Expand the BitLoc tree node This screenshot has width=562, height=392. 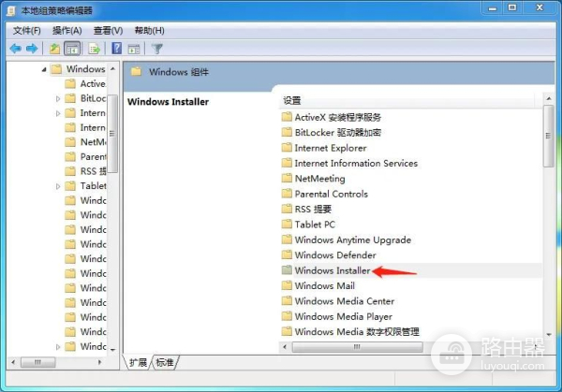(58, 98)
